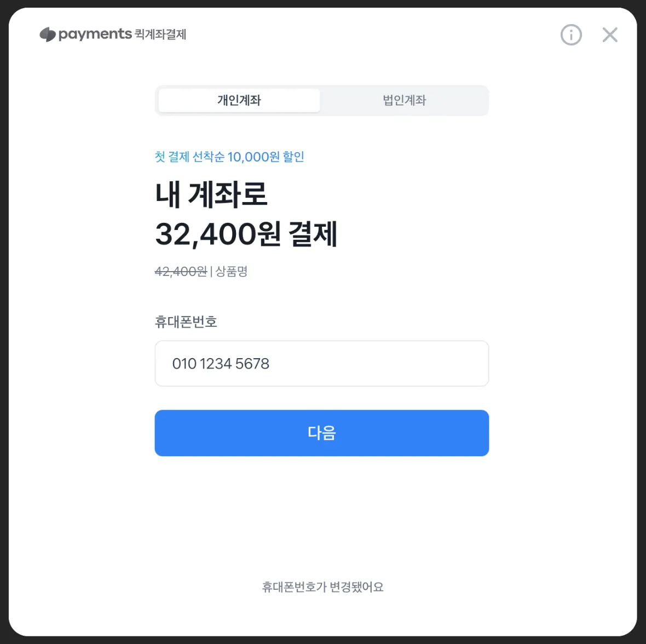Focus the 휴대폰번호 input field
This screenshot has width=646, height=644.
tap(322, 364)
